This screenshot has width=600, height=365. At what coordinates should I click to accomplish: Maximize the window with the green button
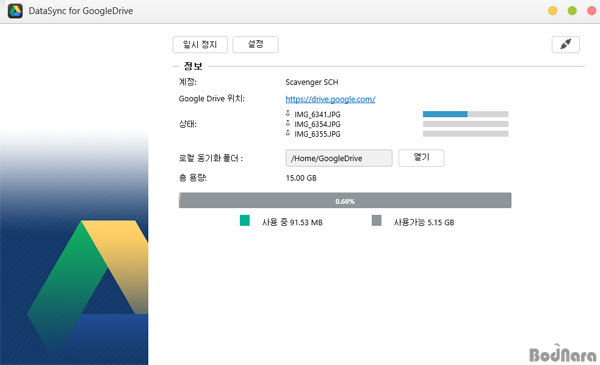click(572, 11)
